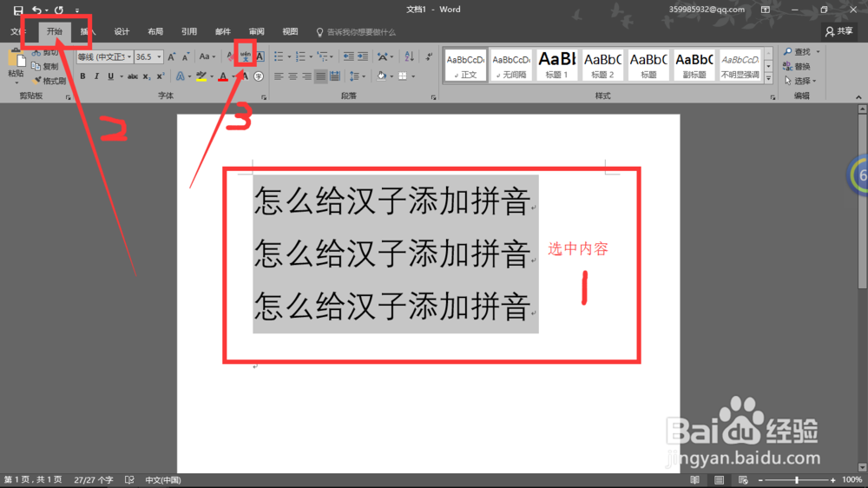
Task: Click the 格式刷 format painter button
Action: (x=49, y=81)
